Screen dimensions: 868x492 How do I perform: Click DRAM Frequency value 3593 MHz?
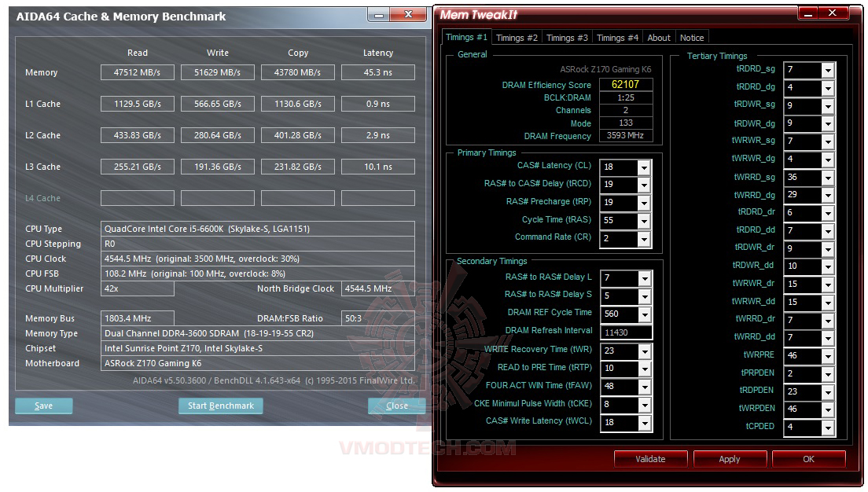point(626,136)
